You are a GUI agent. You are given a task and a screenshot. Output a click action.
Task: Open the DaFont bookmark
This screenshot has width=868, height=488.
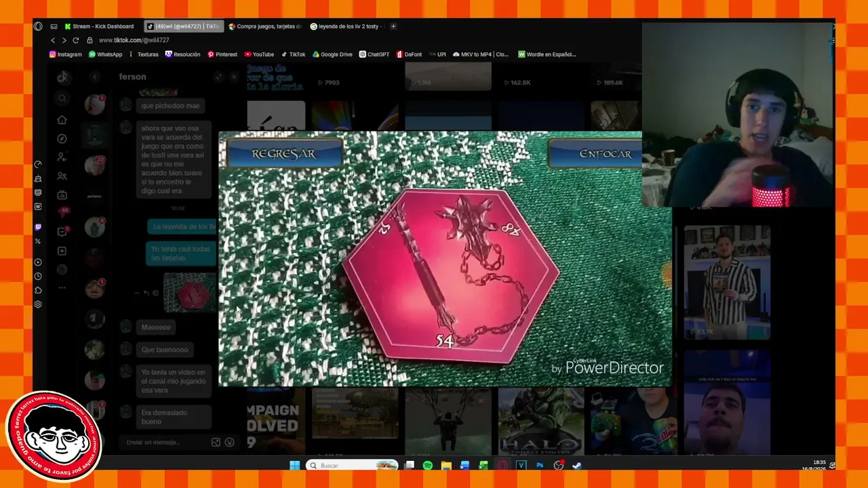(x=409, y=54)
